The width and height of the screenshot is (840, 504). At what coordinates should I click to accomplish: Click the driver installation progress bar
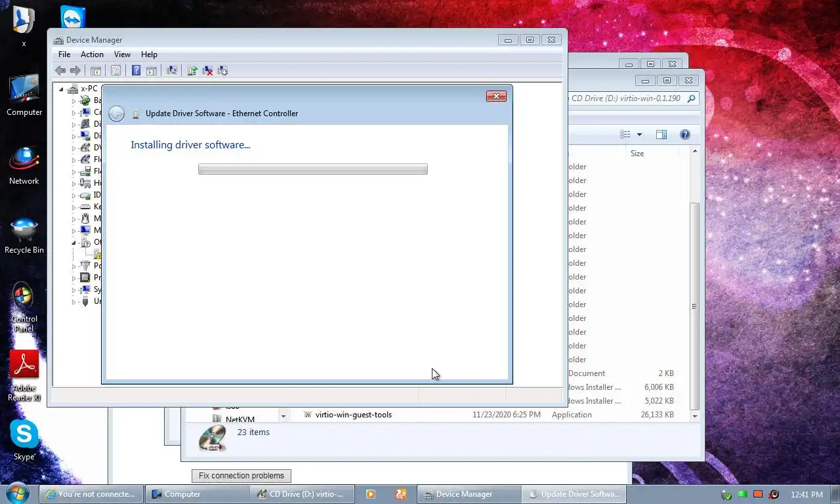pyautogui.click(x=313, y=169)
